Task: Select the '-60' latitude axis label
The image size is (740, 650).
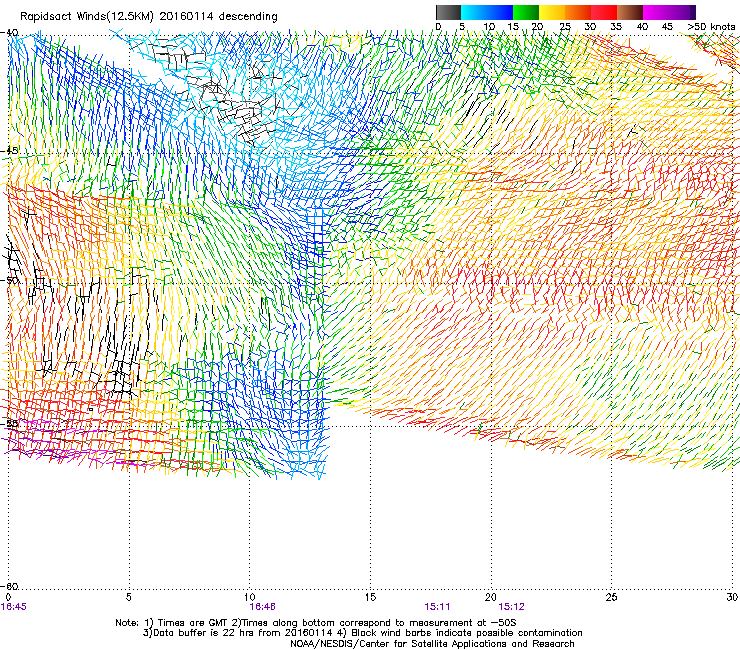Action: (9, 586)
